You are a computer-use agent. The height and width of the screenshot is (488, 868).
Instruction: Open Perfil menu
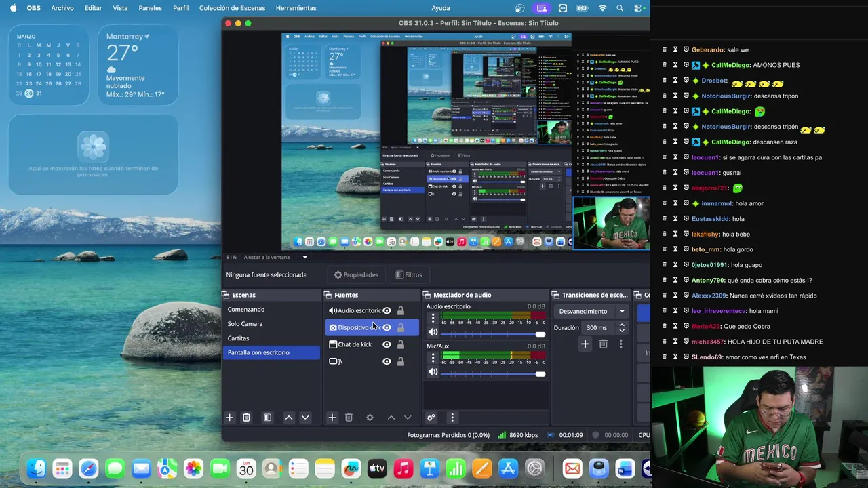click(x=180, y=8)
